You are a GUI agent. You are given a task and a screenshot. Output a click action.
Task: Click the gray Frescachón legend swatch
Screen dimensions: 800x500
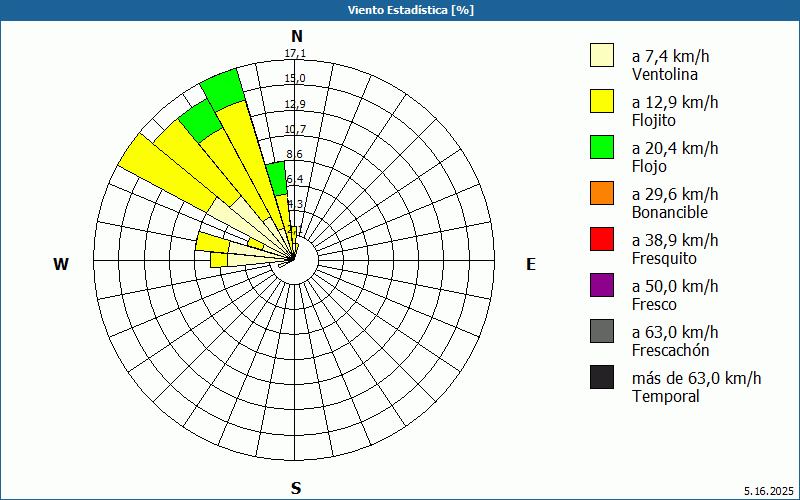[x=602, y=331]
